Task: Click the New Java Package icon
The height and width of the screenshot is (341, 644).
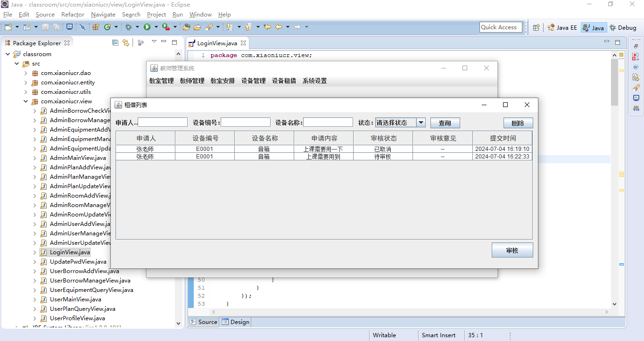Action: (96, 27)
